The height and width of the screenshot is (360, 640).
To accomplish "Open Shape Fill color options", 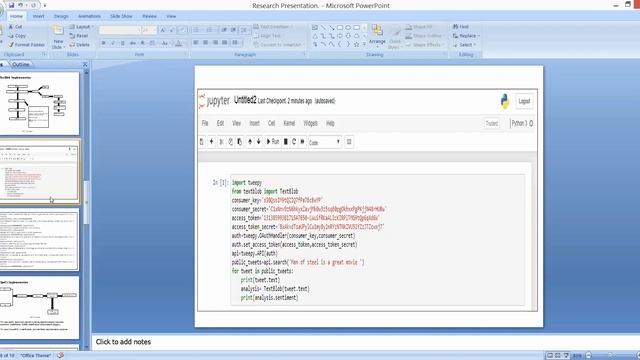I will (420, 27).
